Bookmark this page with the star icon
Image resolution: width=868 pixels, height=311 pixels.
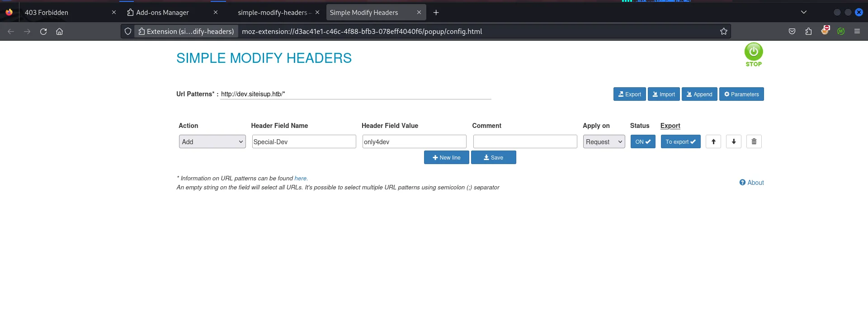[x=724, y=31]
